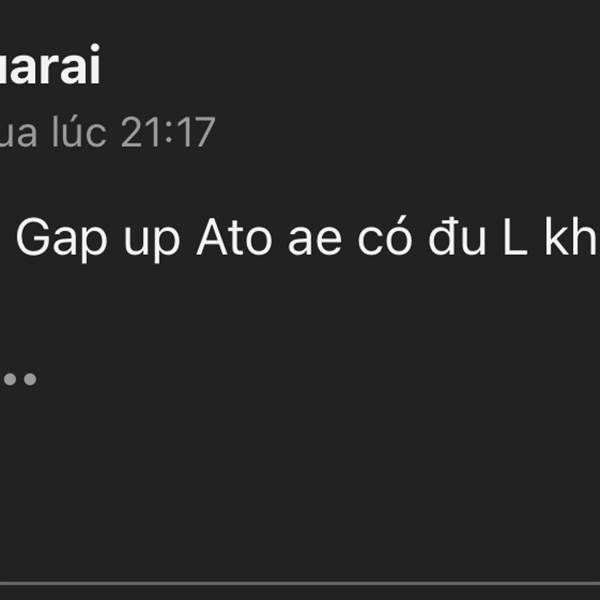Click the word "Ato" in the post text
The image size is (600, 600).
coord(234,236)
